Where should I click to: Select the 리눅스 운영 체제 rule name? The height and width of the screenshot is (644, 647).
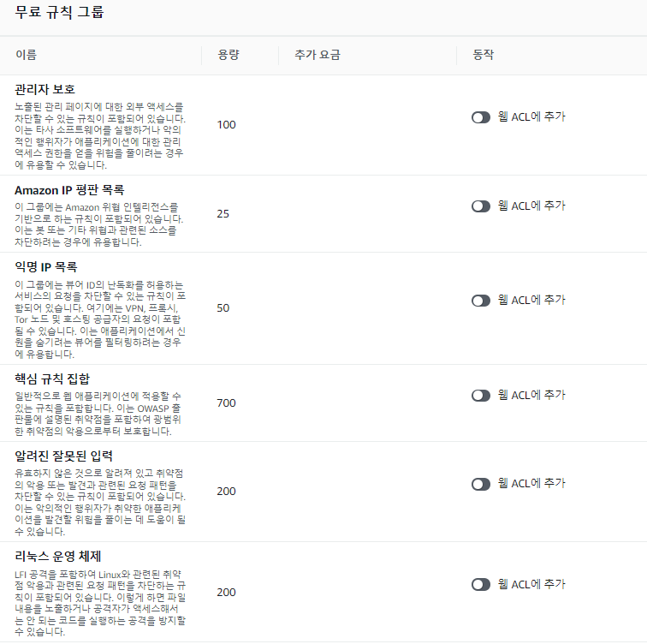(58, 556)
